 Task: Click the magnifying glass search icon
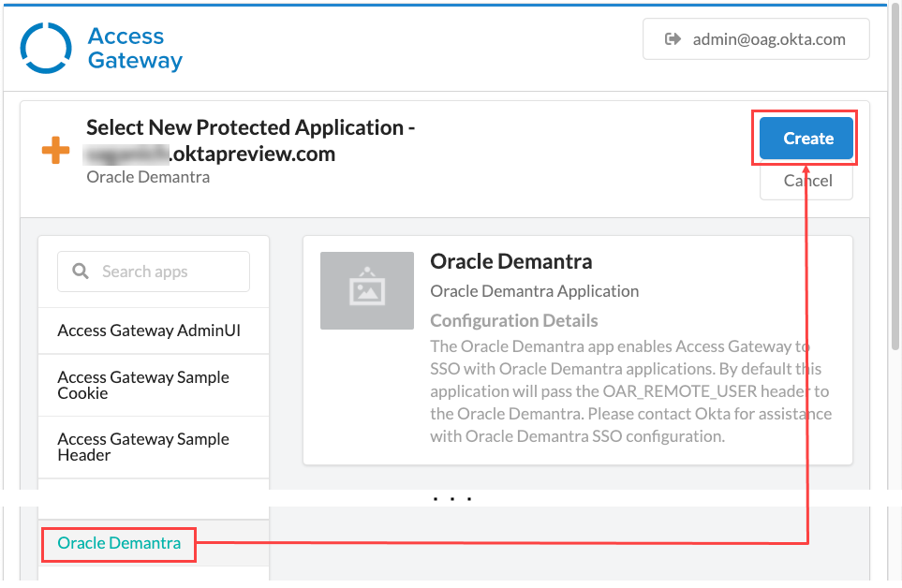click(x=81, y=272)
